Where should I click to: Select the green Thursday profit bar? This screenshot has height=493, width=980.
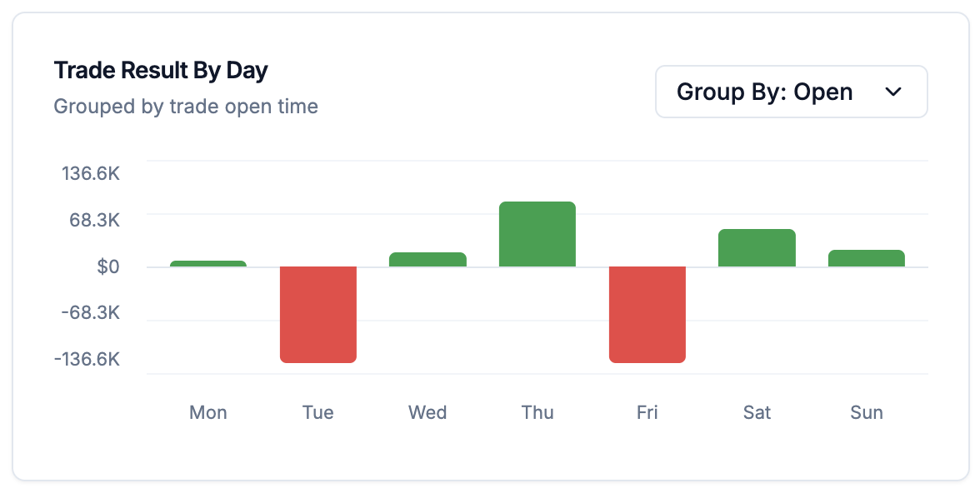tap(537, 232)
